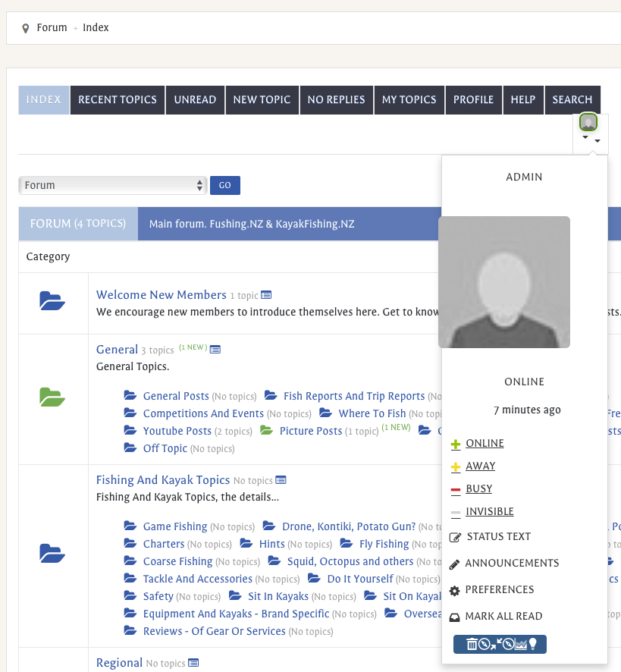Viewport: 621px width, 672px height.
Task: Click the area chart icon in the user panel
Action: coord(521,644)
